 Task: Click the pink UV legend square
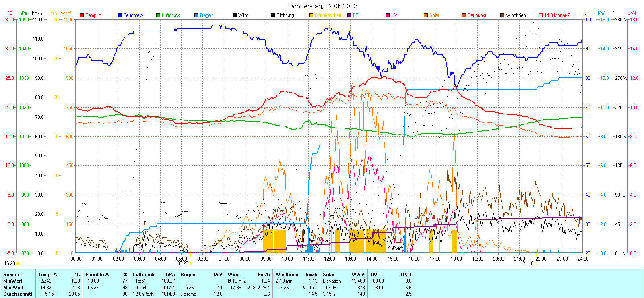coord(388,15)
